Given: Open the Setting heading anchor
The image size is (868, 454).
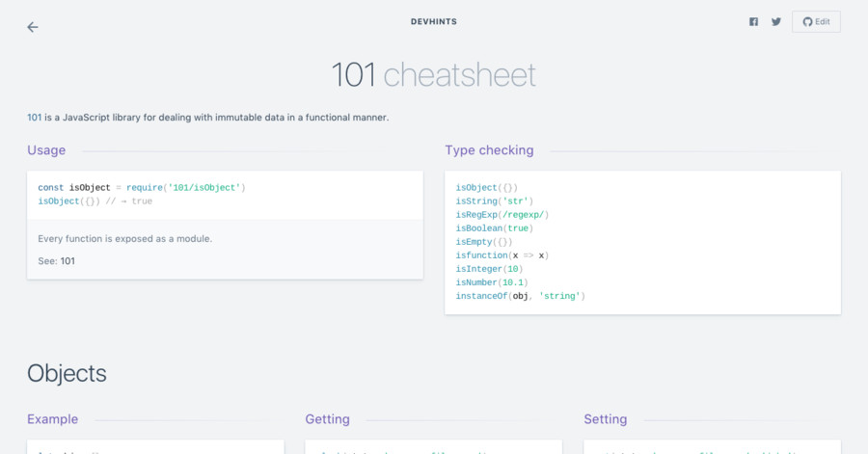Looking at the screenshot, I should 606,419.
